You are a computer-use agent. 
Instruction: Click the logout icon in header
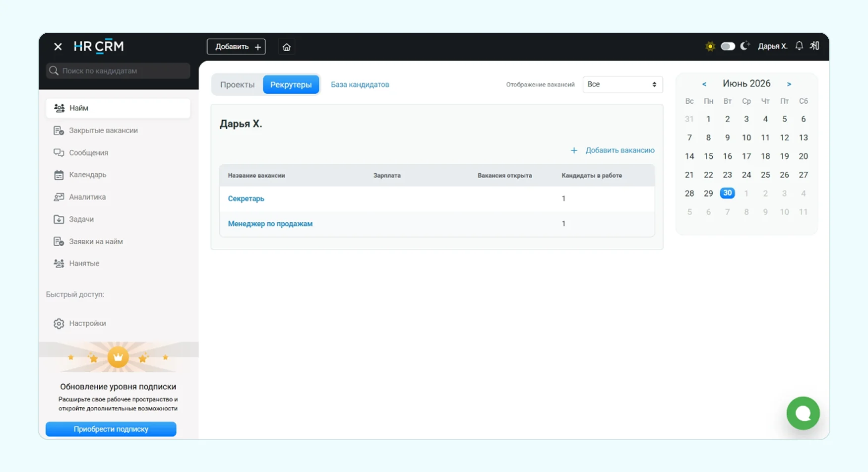click(x=814, y=46)
